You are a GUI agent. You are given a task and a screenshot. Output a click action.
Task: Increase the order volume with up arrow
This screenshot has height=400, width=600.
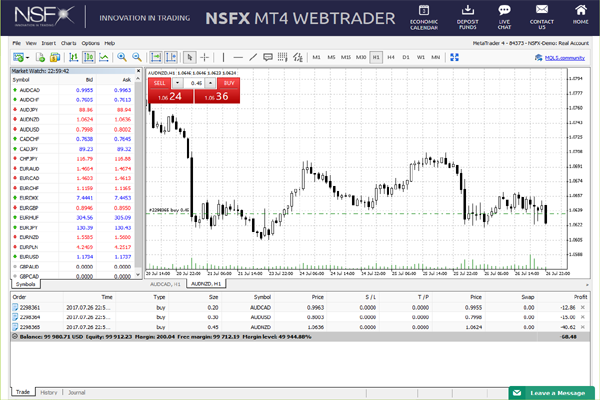click(x=210, y=83)
